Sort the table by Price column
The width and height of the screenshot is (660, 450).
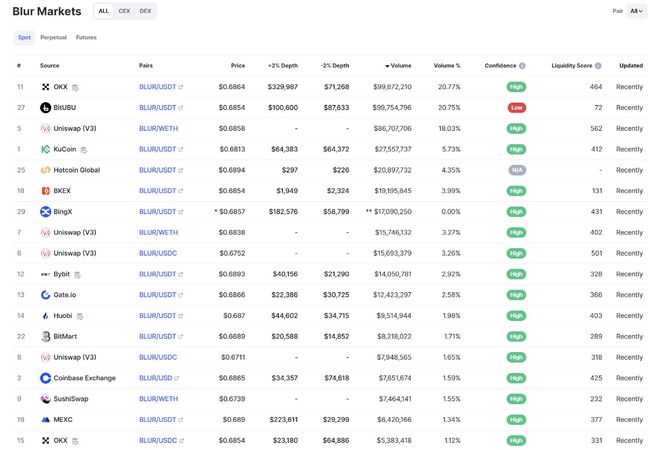237,66
